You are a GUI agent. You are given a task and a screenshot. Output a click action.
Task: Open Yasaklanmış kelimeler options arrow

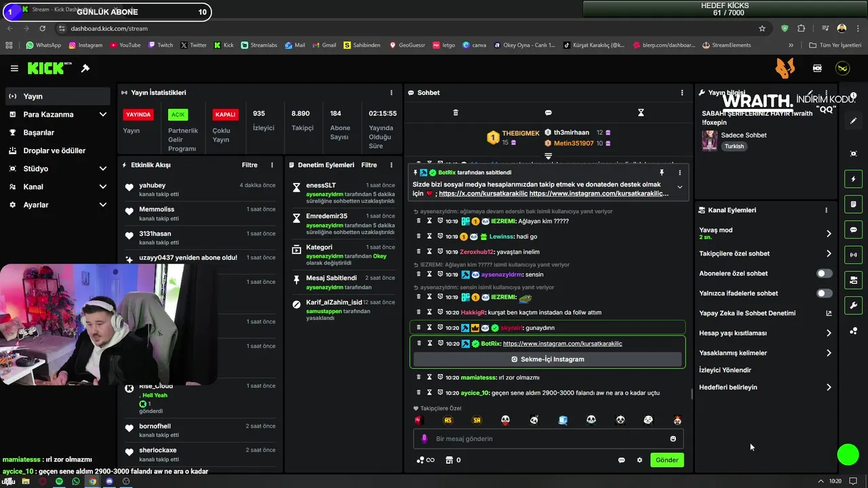(829, 353)
